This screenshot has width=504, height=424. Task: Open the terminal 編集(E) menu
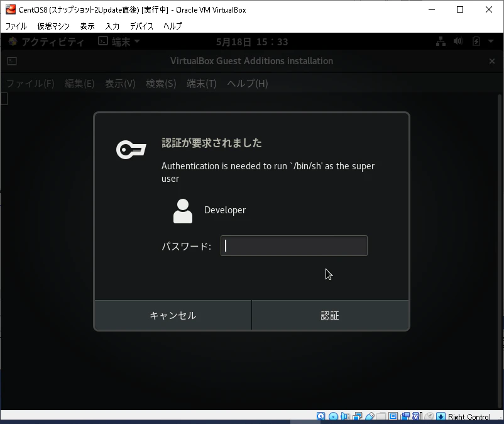(x=79, y=84)
